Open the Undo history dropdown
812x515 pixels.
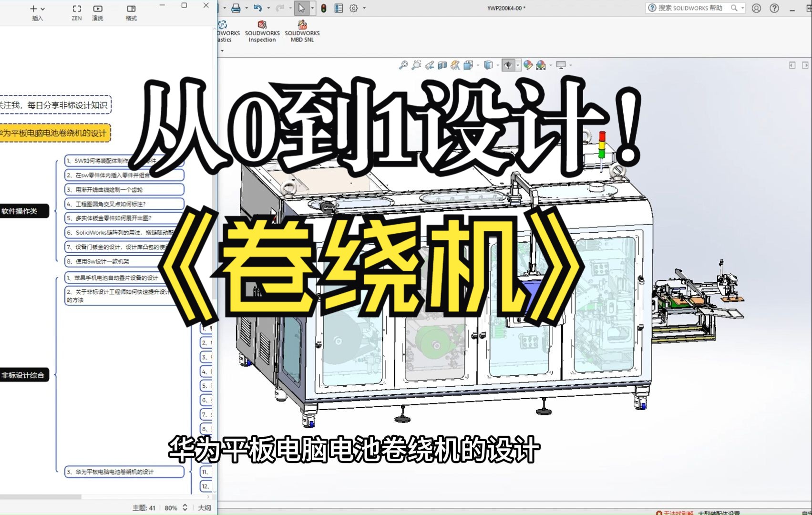[x=268, y=8]
